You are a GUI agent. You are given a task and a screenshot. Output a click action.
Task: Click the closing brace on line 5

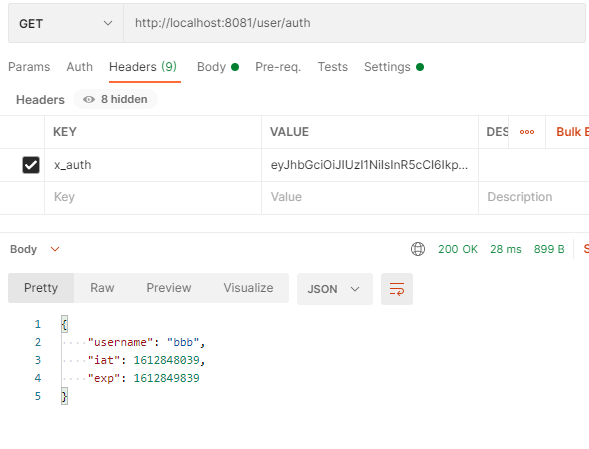point(64,396)
